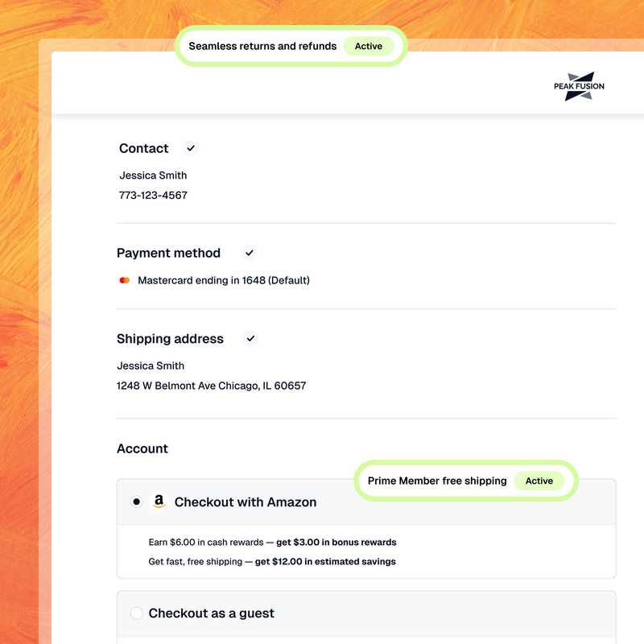The width and height of the screenshot is (644, 644).
Task: Click the Active badge on returns banner
Action: click(x=369, y=46)
